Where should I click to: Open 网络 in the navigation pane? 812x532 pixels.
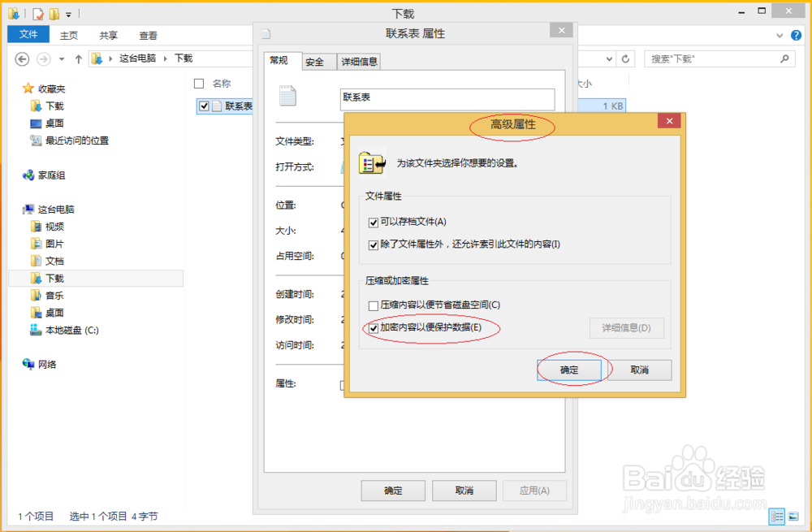click(x=46, y=364)
